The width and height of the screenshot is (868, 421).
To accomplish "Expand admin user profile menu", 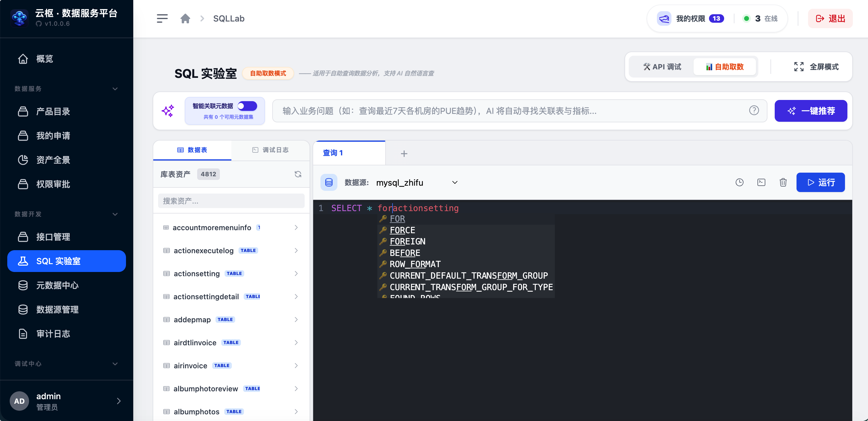I will point(119,401).
